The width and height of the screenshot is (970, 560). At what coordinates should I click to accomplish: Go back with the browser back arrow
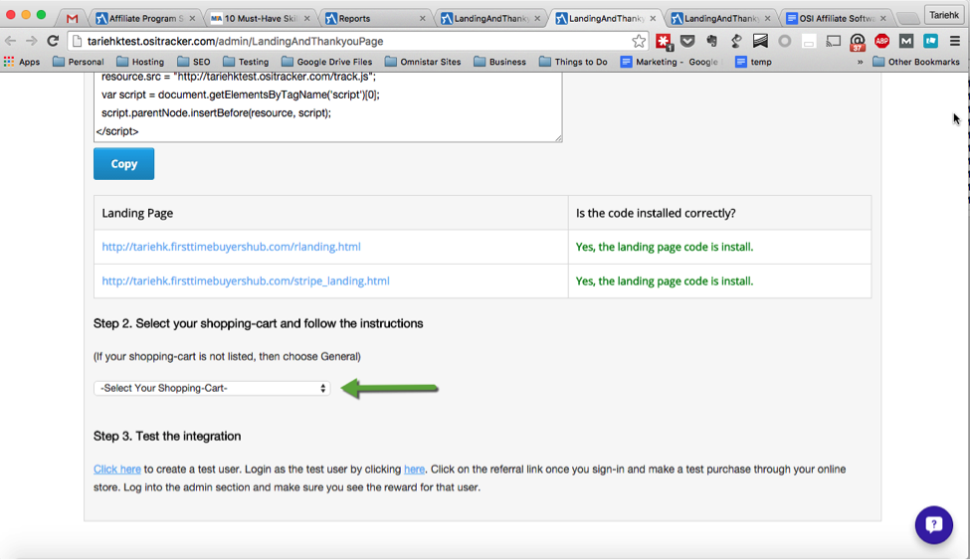point(11,42)
